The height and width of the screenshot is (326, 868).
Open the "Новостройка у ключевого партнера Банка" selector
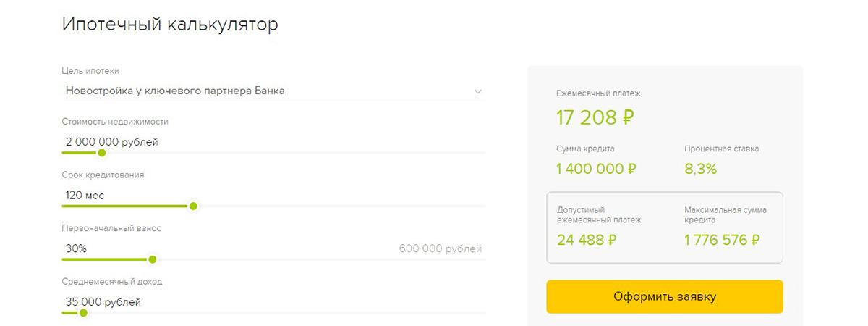(x=175, y=91)
